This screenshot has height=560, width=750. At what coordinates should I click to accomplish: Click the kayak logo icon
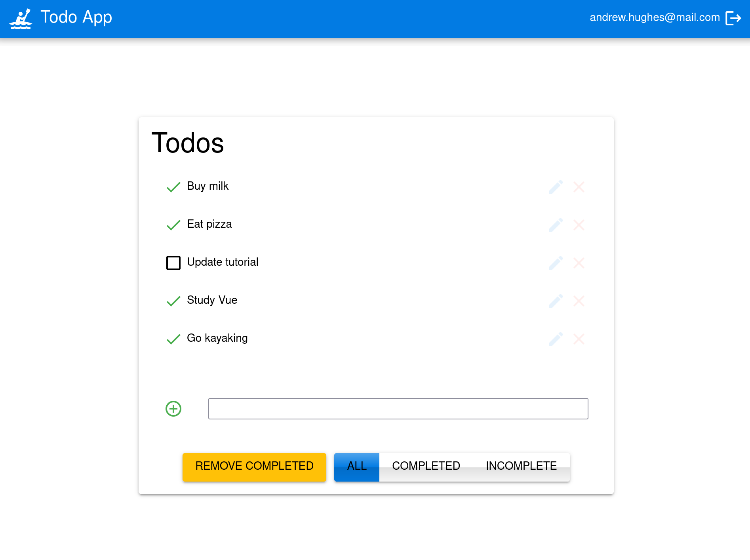[x=21, y=19]
